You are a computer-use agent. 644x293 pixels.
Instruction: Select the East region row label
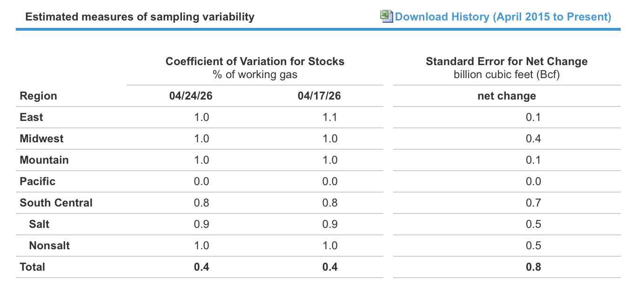31,117
